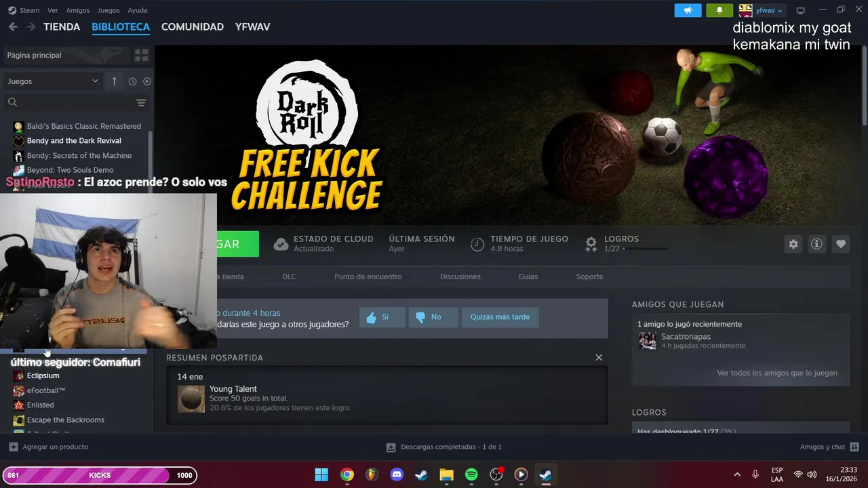Launch Chrome from the taskbar

click(x=347, y=474)
